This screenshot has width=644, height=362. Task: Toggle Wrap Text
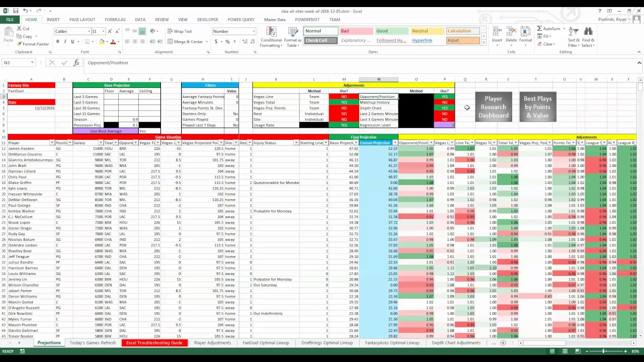[x=180, y=31]
